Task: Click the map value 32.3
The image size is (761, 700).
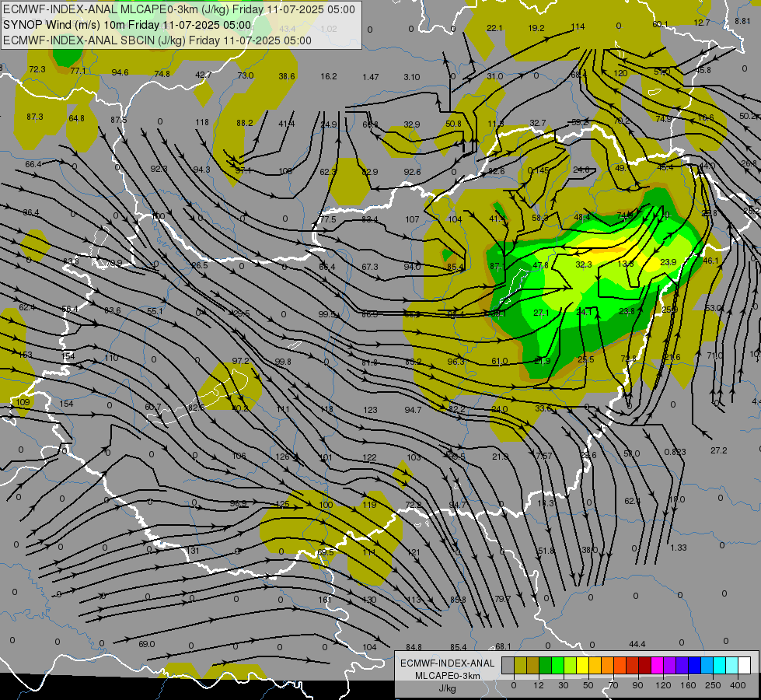Action: pyautogui.click(x=584, y=264)
